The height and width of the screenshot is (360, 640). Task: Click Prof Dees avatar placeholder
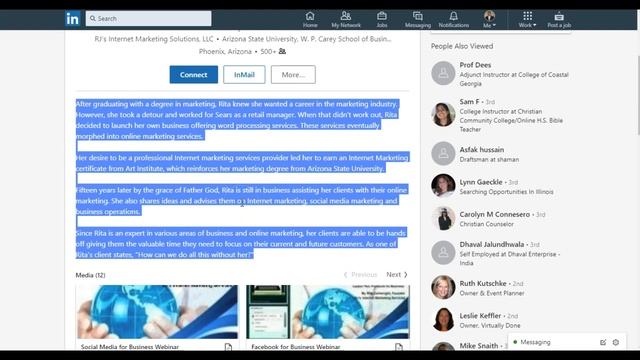point(443,73)
